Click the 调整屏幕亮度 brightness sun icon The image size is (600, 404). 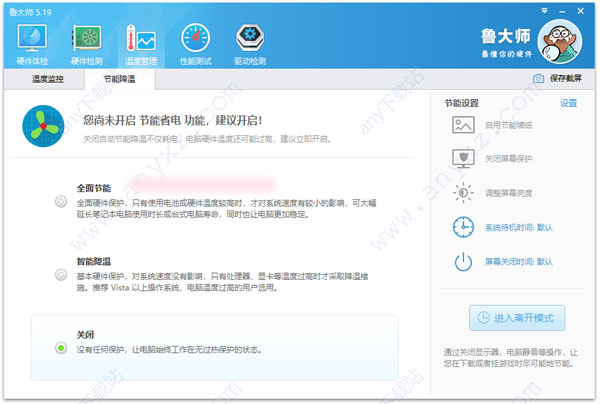tap(463, 192)
